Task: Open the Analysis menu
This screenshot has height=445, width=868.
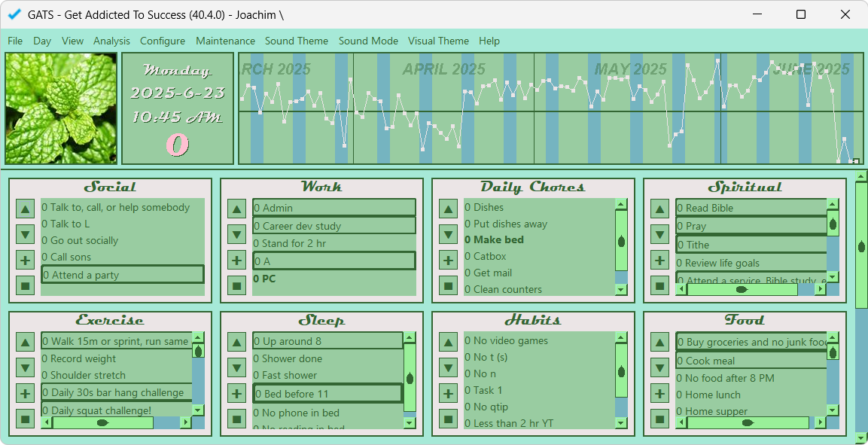Action: 111,41
